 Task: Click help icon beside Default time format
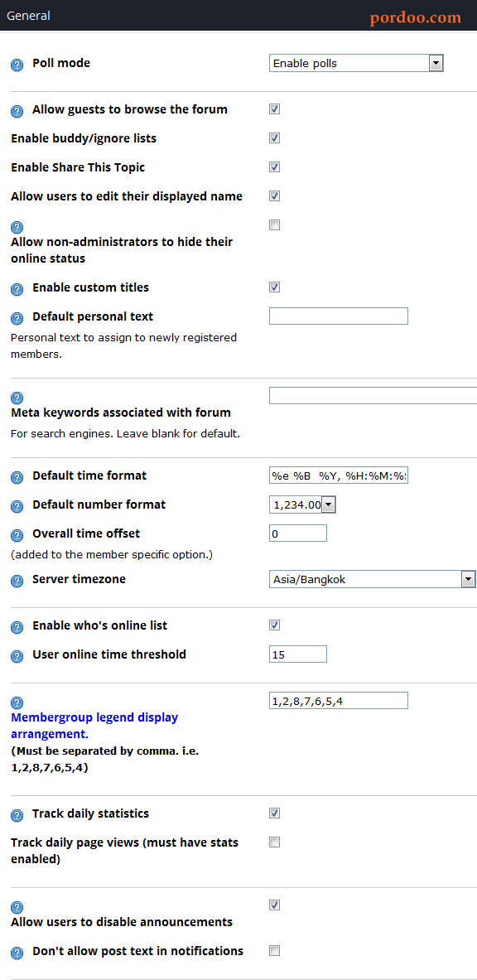click(17, 477)
